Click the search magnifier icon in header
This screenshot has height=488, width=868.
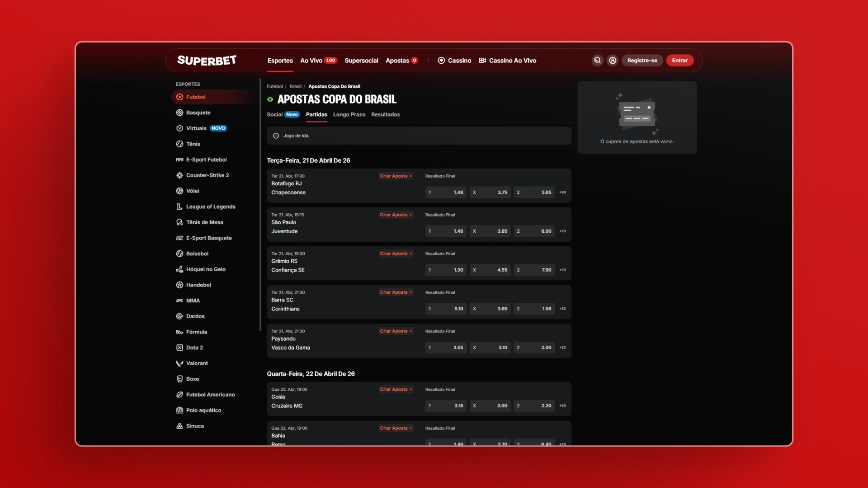point(597,61)
